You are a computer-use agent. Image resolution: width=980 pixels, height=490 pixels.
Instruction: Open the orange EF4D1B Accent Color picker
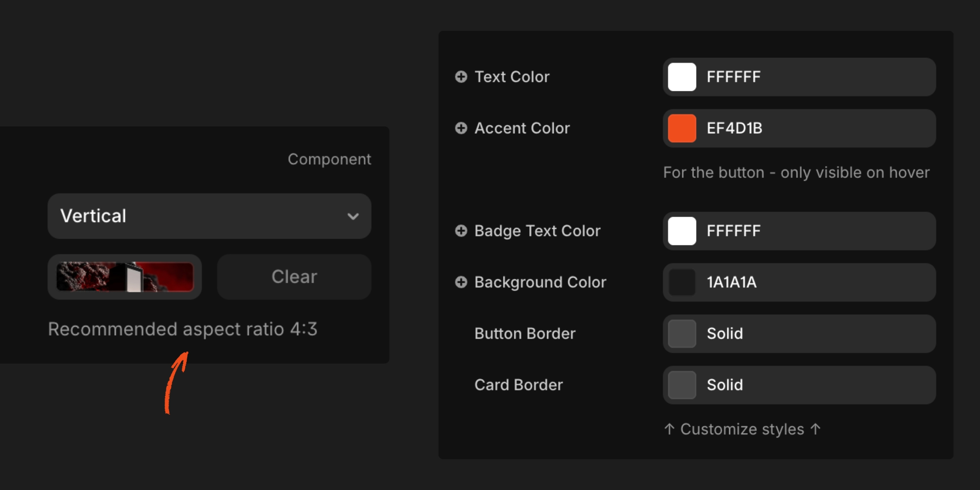click(682, 128)
